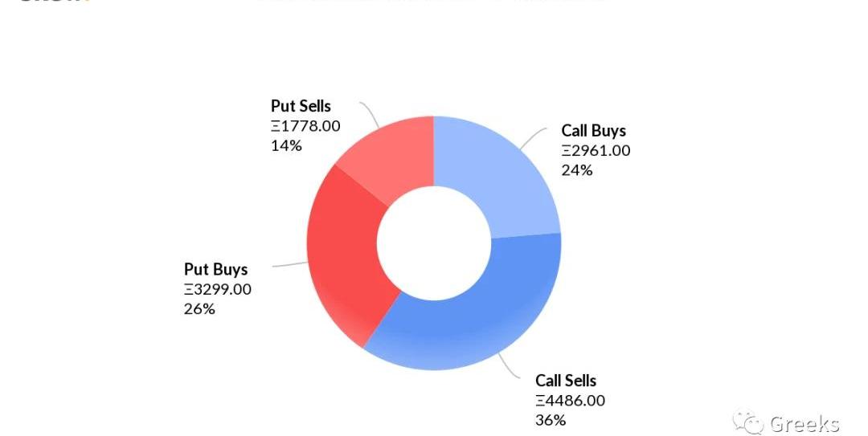This screenshot has width=868, height=436.
Task: Click the 24% percentage label
Action: [x=576, y=170]
